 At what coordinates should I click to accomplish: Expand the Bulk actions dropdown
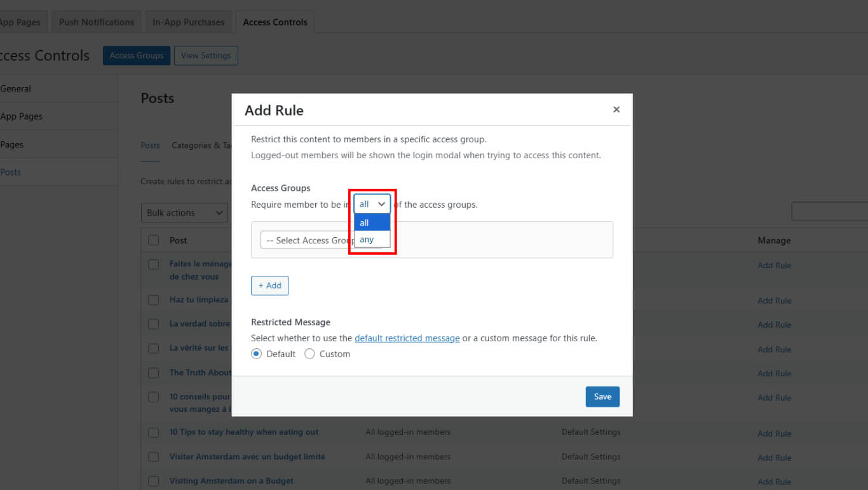click(184, 213)
